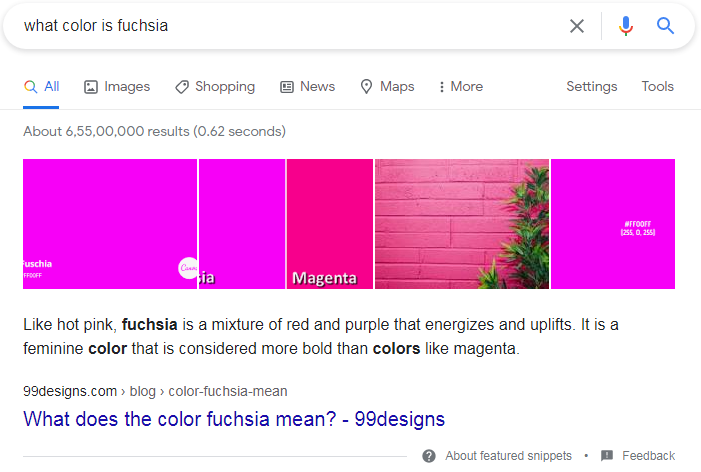This screenshot has height=472, width=701.
Task: Go to the News tab
Action: point(307,87)
